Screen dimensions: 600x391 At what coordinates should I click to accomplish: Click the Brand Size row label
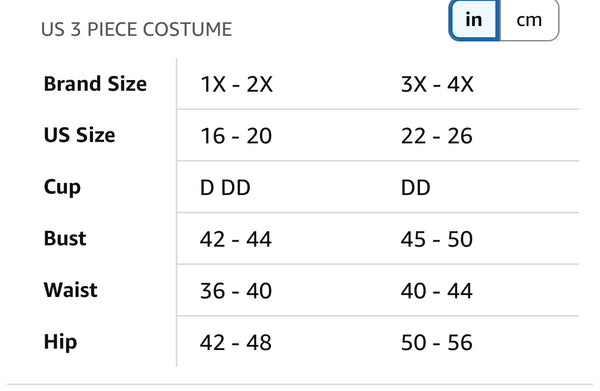(x=95, y=83)
